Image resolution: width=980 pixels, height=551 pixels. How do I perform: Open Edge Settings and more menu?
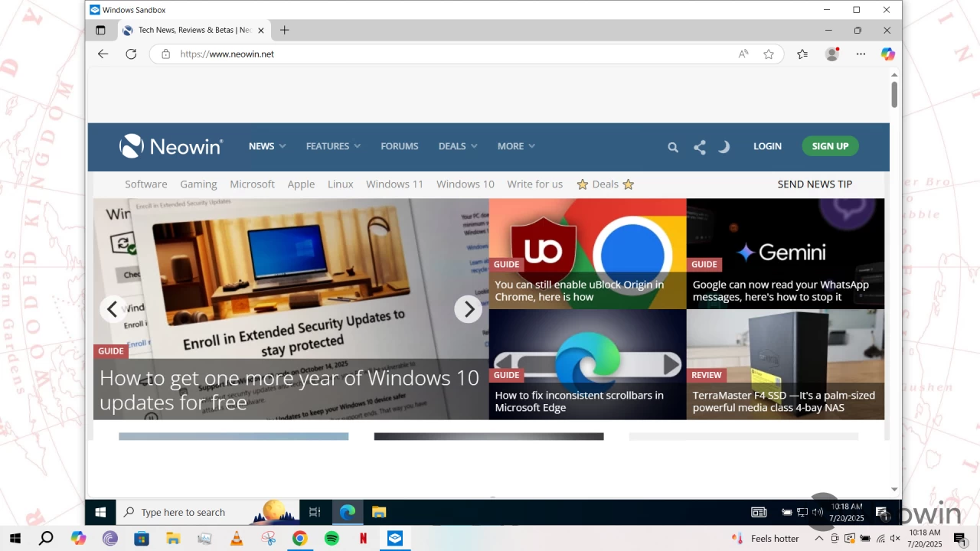[861, 54]
